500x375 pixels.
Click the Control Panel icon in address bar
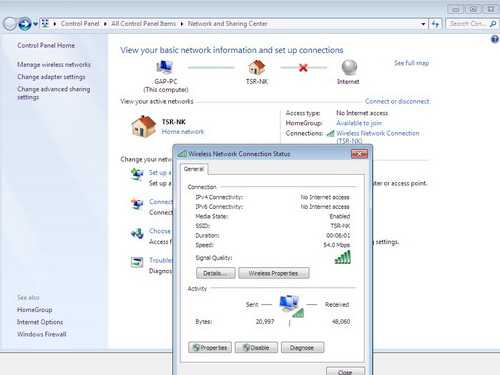click(45, 23)
